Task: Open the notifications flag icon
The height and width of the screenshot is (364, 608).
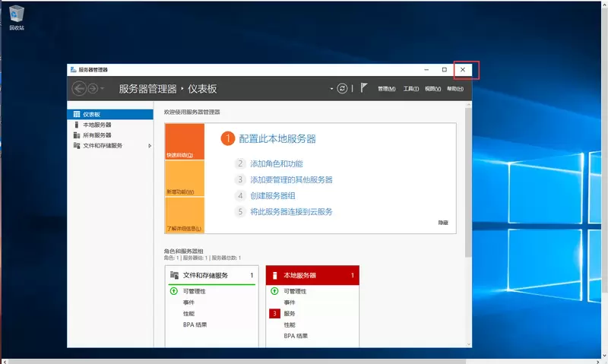Action: (363, 88)
